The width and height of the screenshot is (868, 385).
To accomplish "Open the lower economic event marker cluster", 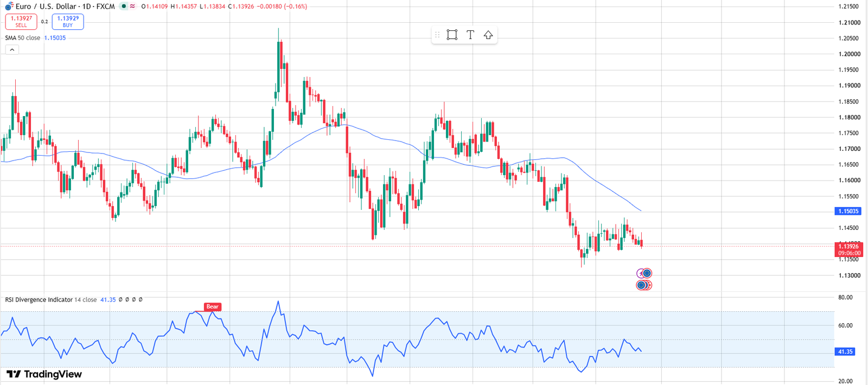I will pyautogui.click(x=644, y=285).
